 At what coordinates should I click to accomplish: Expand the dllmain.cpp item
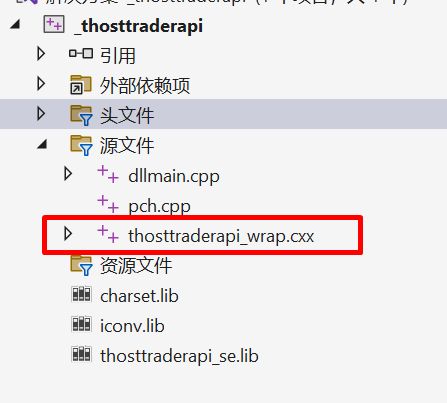(68, 174)
